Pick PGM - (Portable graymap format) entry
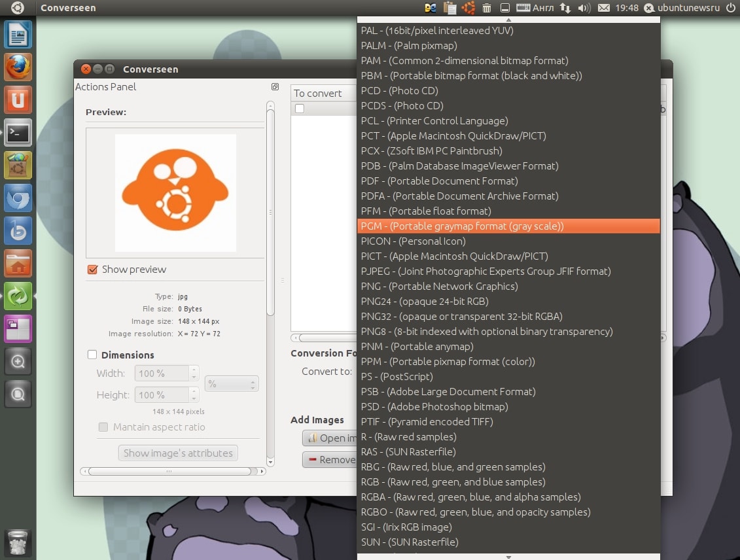This screenshot has width=740, height=560. pyautogui.click(x=508, y=226)
